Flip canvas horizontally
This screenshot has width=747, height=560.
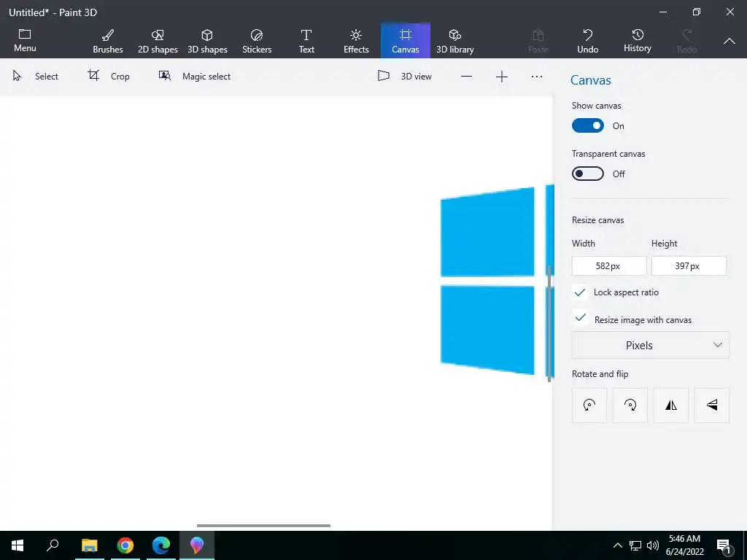coord(671,405)
